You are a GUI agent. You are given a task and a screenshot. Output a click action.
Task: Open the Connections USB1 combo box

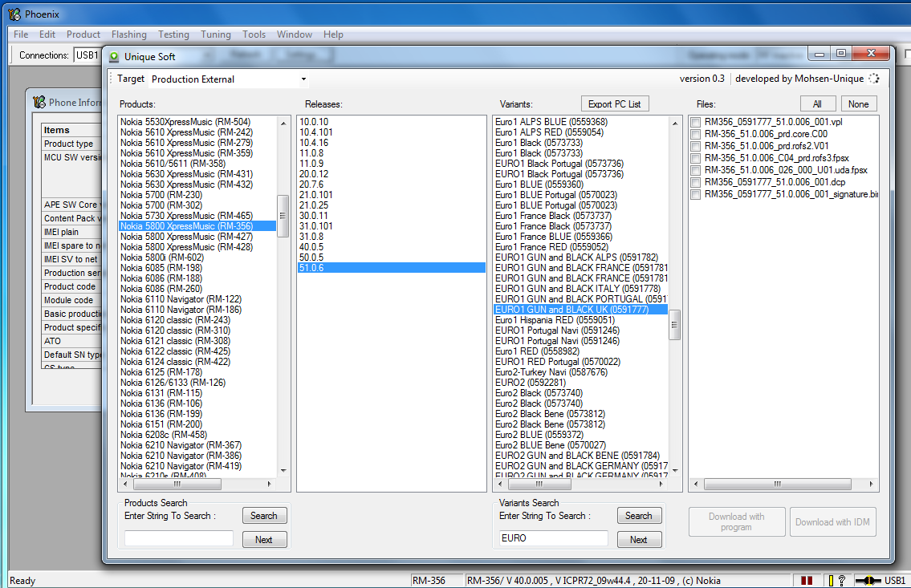click(87, 55)
